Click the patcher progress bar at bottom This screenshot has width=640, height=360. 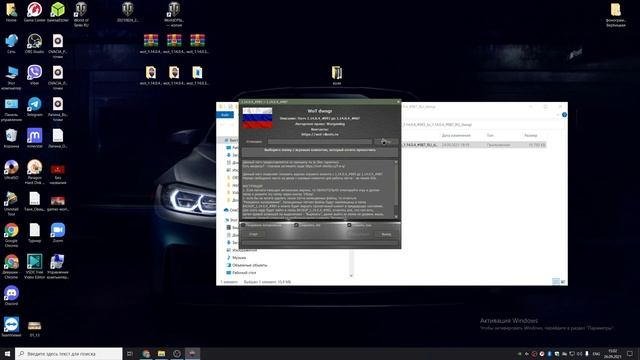click(320, 244)
